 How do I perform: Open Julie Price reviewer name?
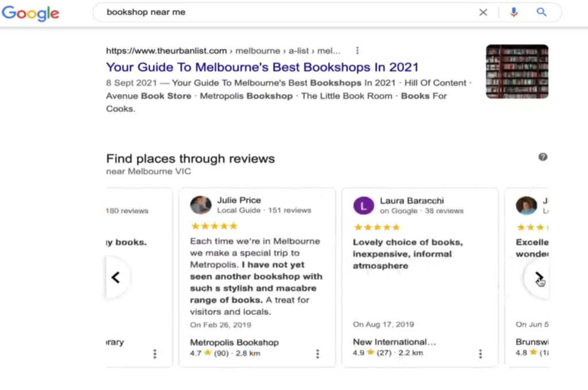[x=239, y=200]
